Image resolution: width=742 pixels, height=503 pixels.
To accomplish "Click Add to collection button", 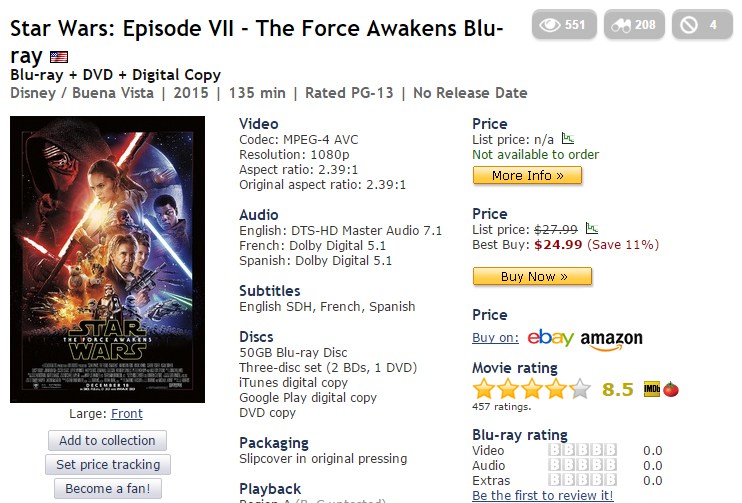I will point(107,440).
